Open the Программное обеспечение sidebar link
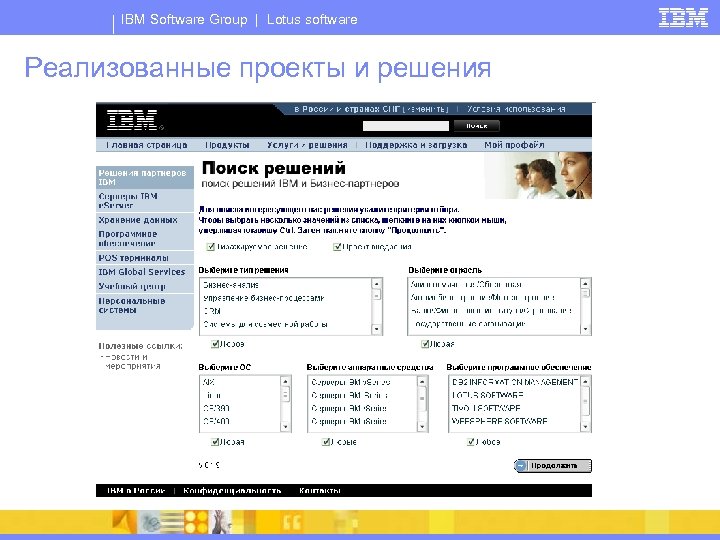This screenshot has width=720, height=540. pos(145,239)
